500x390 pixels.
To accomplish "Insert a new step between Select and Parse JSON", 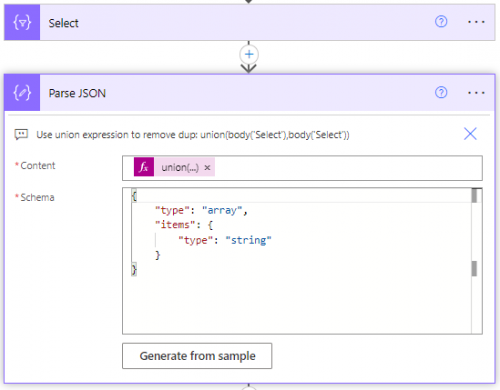I will [249, 54].
